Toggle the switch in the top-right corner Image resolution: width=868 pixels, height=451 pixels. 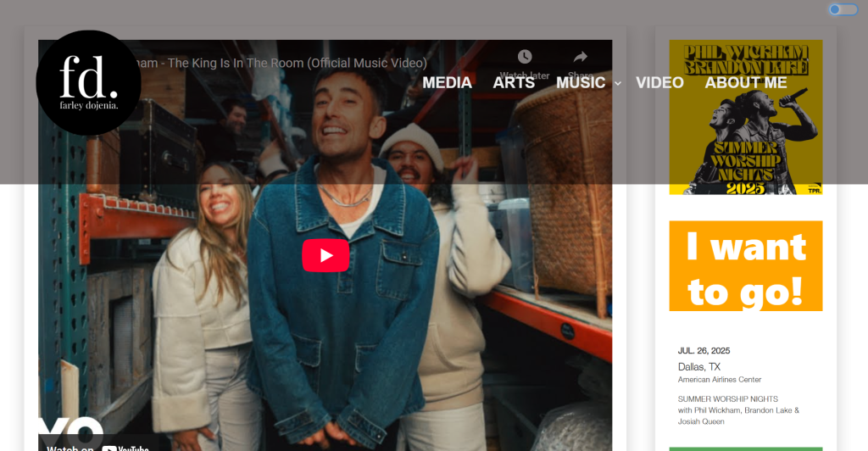843,9
